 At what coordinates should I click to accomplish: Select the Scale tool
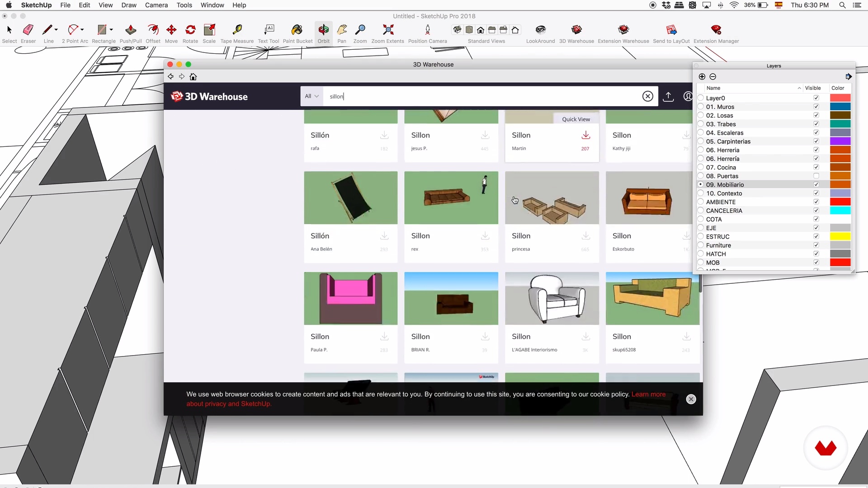[209, 33]
